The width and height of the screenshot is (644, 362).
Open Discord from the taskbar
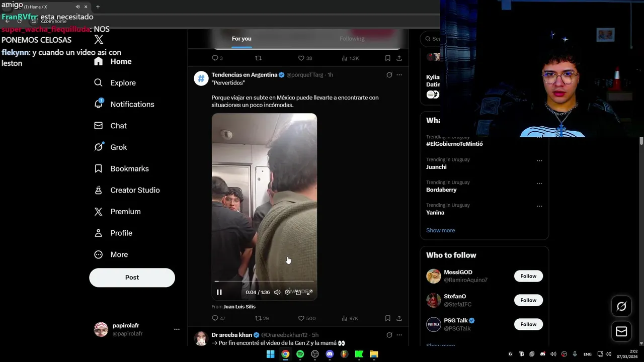[x=330, y=354]
